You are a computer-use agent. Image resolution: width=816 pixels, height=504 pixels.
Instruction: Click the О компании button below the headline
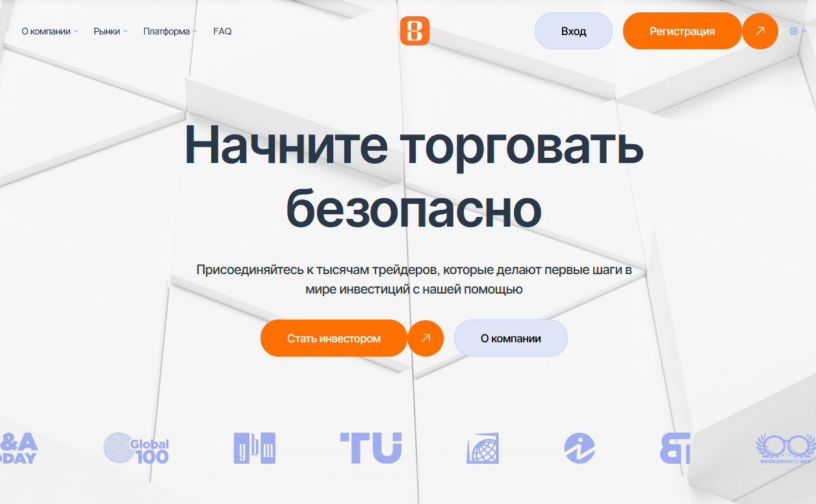click(511, 338)
